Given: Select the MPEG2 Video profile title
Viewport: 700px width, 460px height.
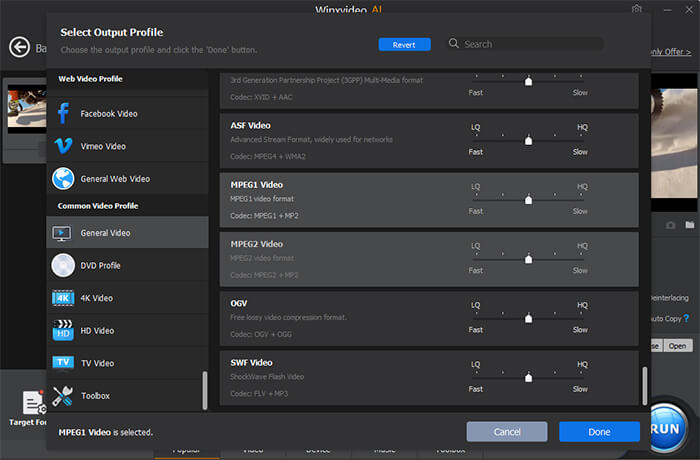Looking at the screenshot, I should (x=257, y=244).
